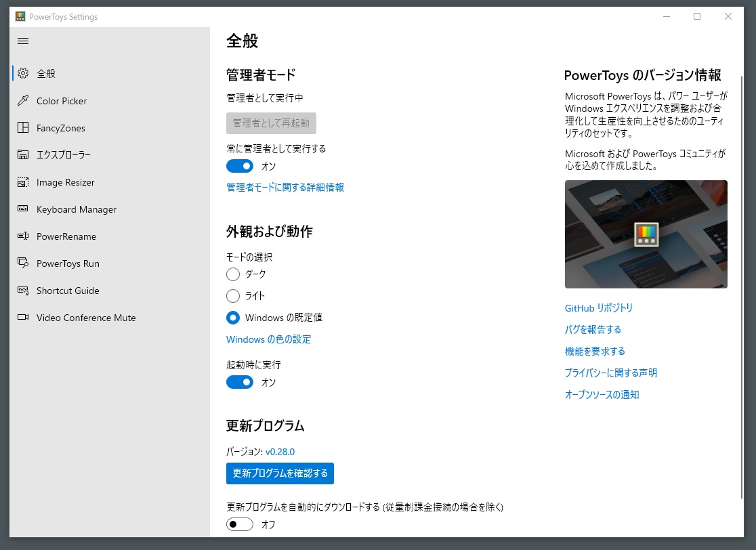Click the 管理者として再起動 button

(271, 123)
